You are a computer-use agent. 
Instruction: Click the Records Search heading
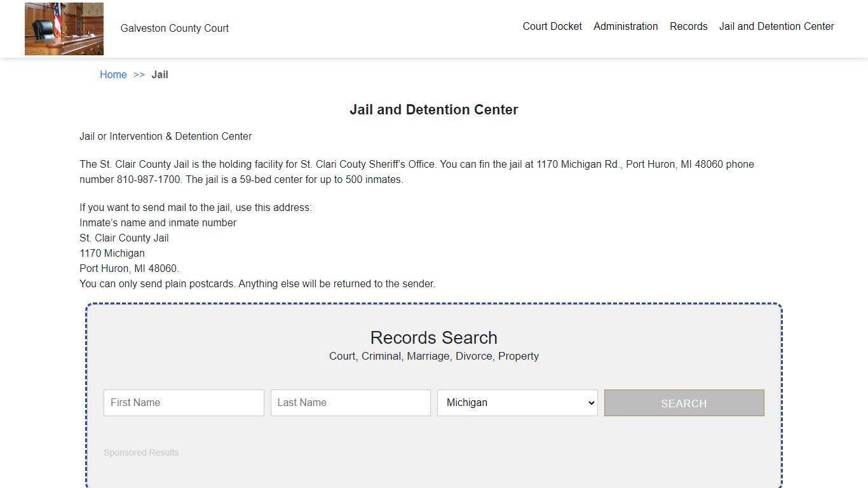[x=433, y=337]
